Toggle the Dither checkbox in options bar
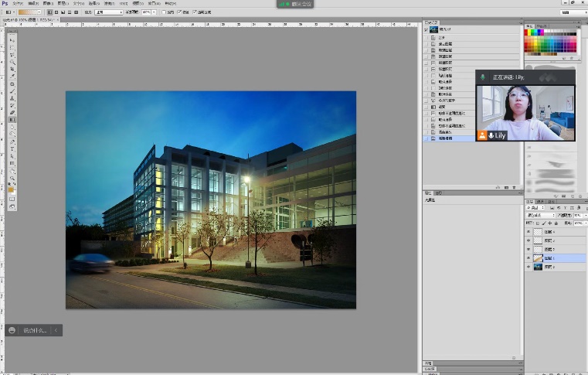This screenshot has height=375, width=588. 180,12
